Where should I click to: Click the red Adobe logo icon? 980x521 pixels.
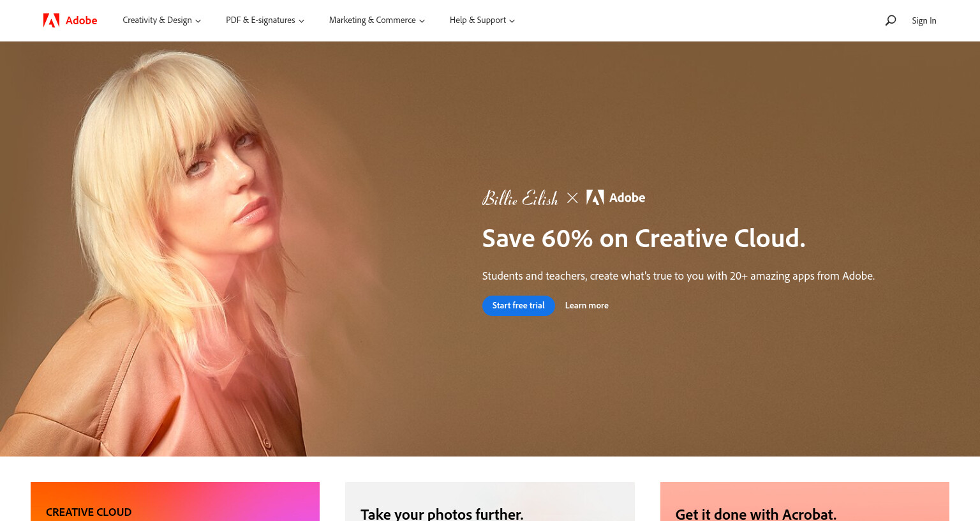pyautogui.click(x=51, y=20)
